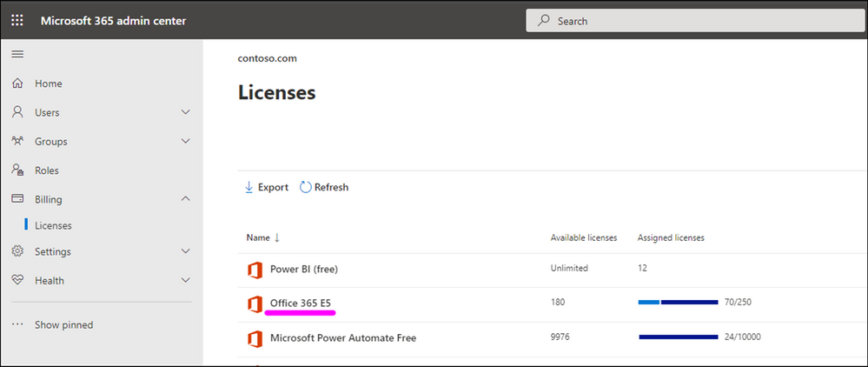The height and width of the screenshot is (367, 868).
Task: Open Microsoft Power Automate Free license
Action: pyautogui.click(x=343, y=337)
